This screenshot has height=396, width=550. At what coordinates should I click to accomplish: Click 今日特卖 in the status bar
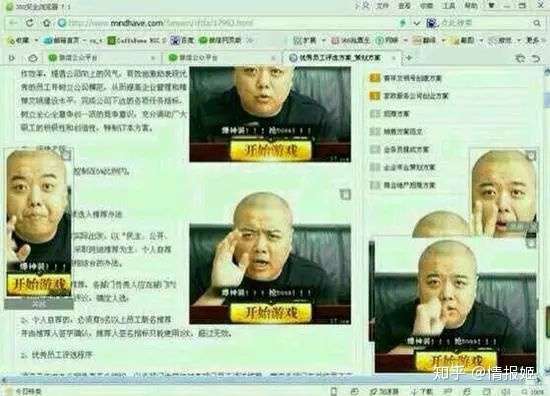coord(25,391)
